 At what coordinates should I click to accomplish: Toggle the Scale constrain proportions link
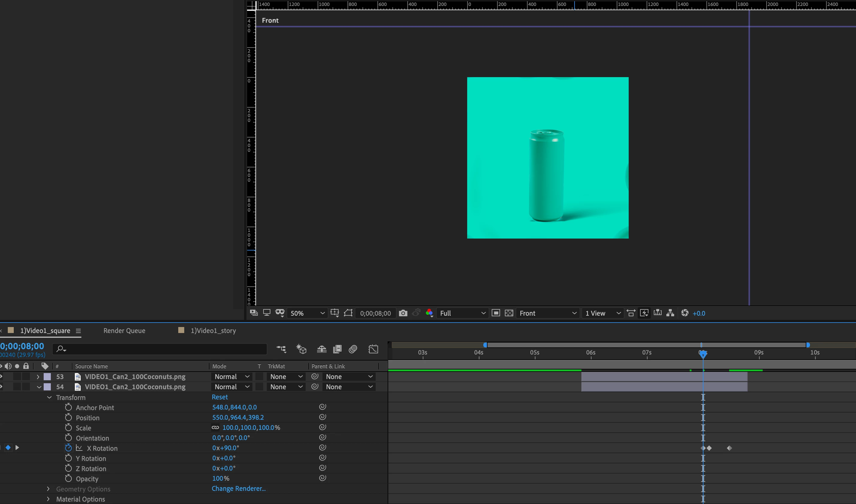(215, 427)
